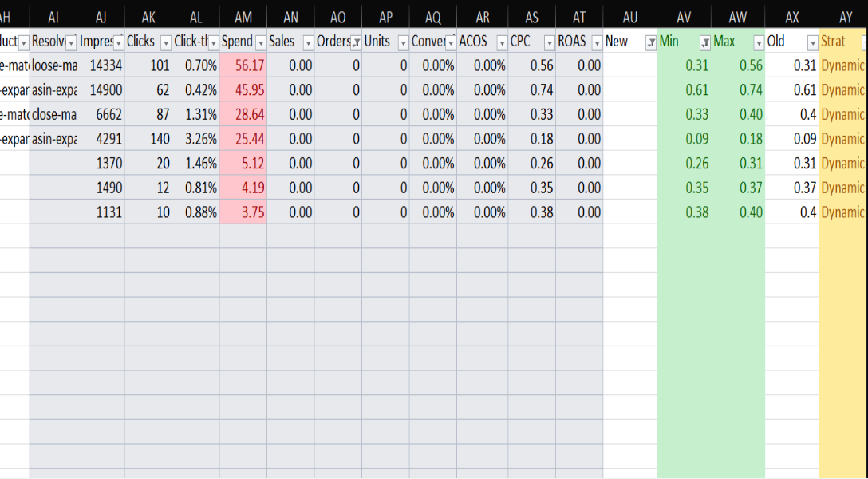Open the Max column filter dropdown

pos(759,42)
